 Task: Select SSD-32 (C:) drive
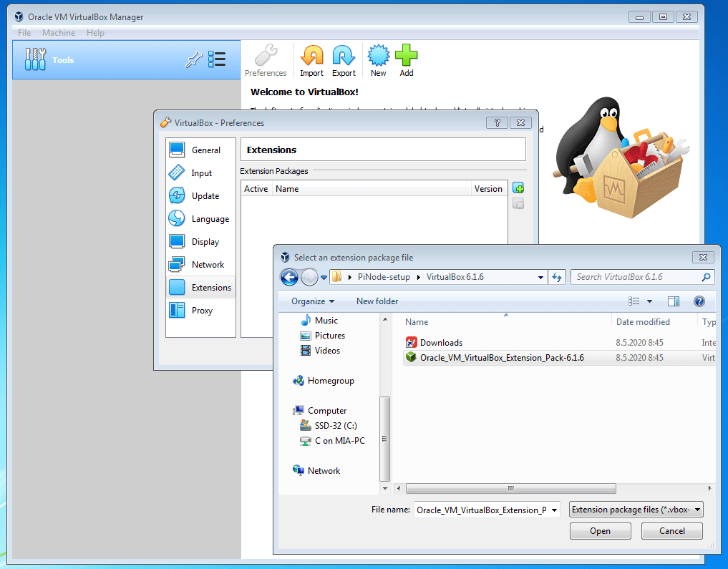coord(329,426)
